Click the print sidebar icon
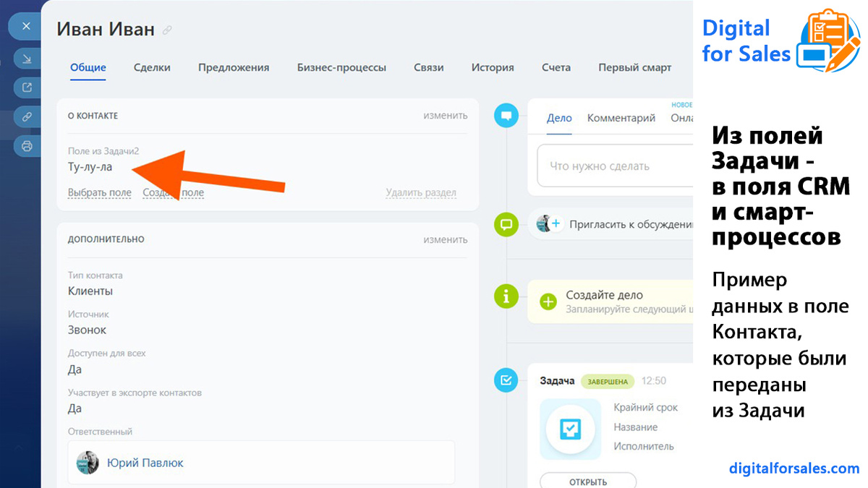868x488 pixels. click(x=27, y=146)
